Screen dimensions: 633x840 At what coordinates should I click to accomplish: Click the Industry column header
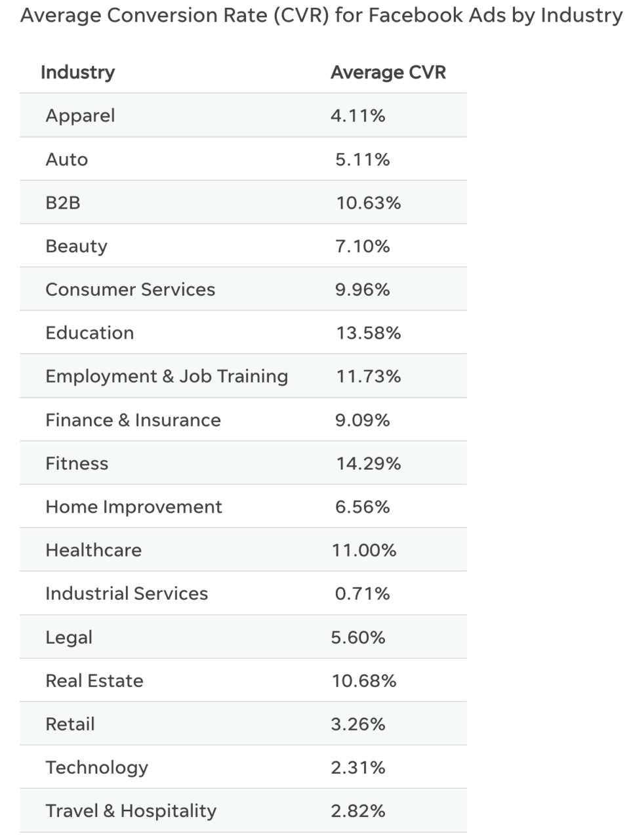pyautogui.click(x=77, y=72)
